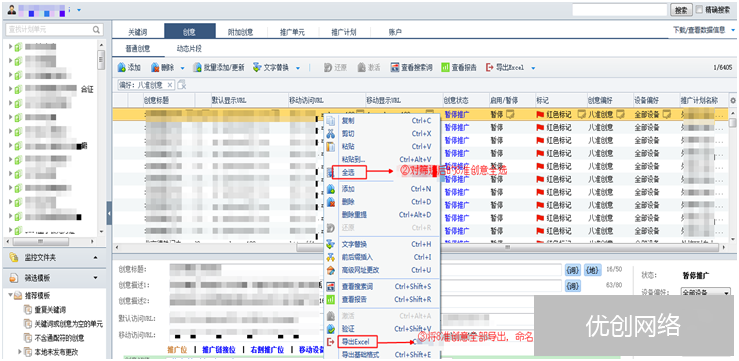Switch to the 推广计划 tab

pyautogui.click(x=344, y=33)
